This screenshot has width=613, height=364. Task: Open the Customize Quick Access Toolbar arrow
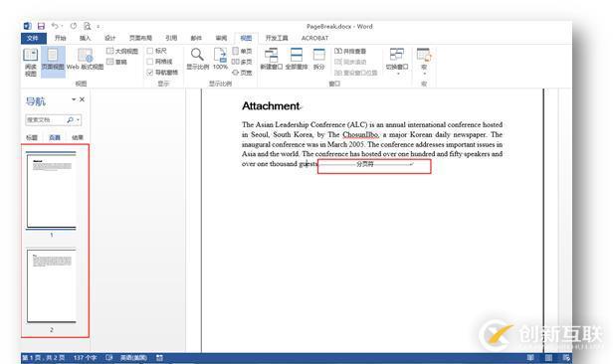[99, 27]
